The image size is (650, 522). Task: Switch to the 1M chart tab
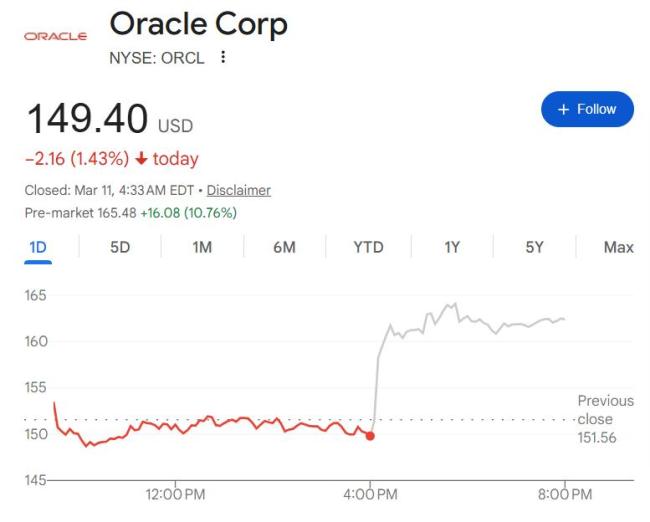coord(202,247)
